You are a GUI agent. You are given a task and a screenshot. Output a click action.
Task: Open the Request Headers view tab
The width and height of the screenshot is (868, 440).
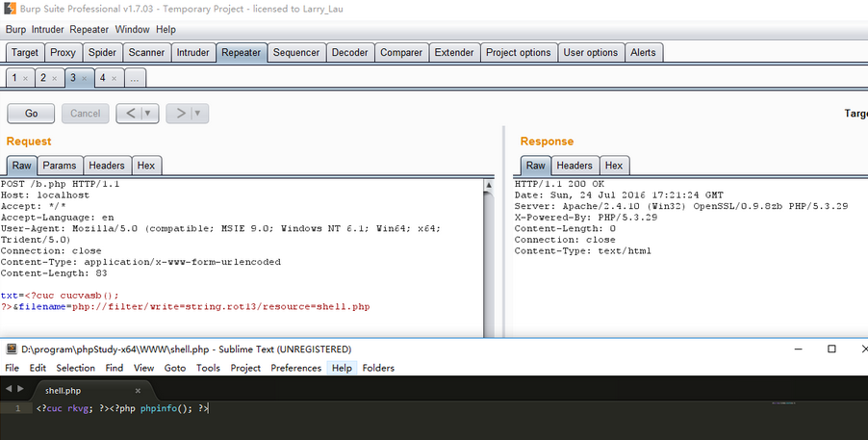(107, 166)
